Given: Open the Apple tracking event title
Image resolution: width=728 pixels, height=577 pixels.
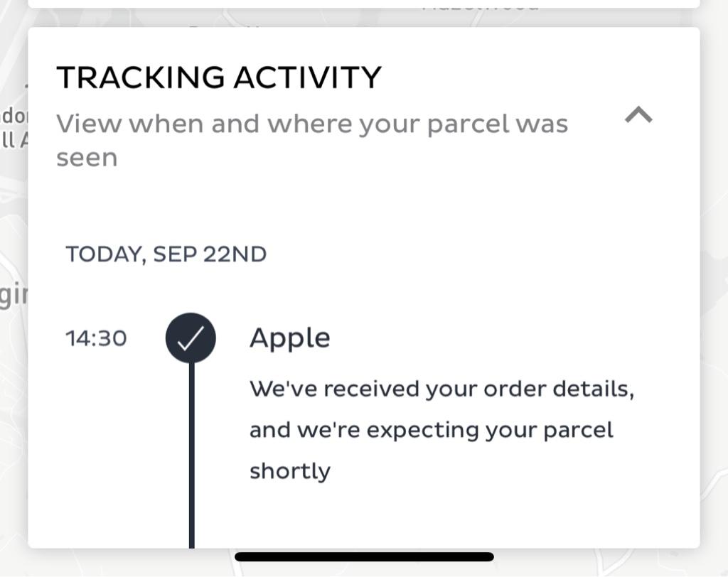Looking at the screenshot, I should pyautogui.click(x=289, y=338).
